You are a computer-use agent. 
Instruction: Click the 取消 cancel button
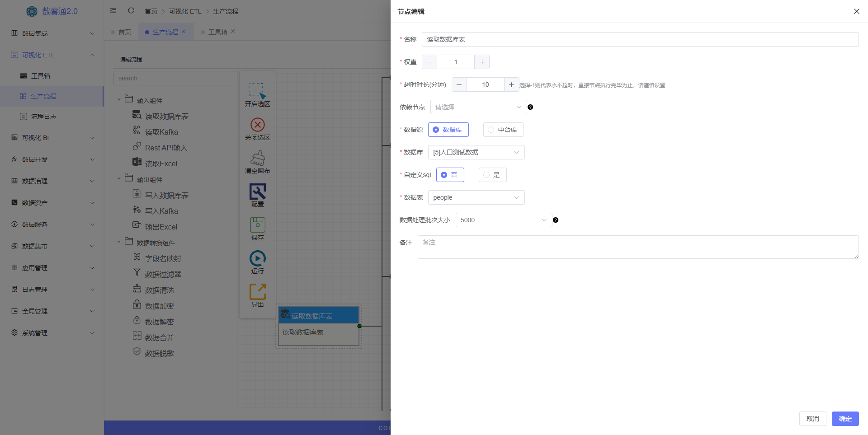point(812,419)
